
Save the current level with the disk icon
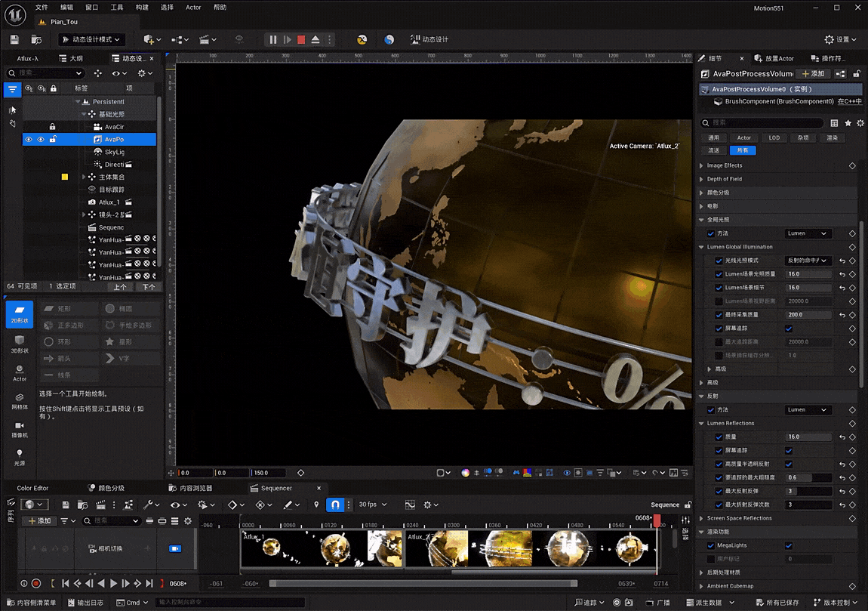[x=14, y=39]
